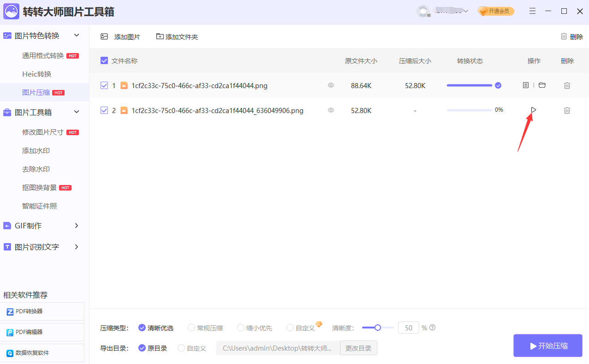Screen dimensions: 589x364
Task: Select the 自定义 compression type radio
Action: click(x=290, y=328)
